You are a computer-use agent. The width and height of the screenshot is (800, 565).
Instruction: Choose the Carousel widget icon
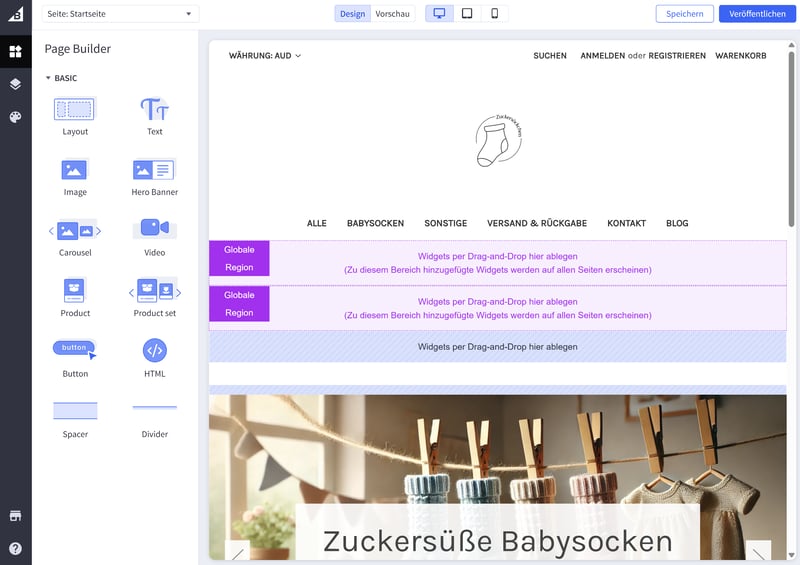point(74,231)
